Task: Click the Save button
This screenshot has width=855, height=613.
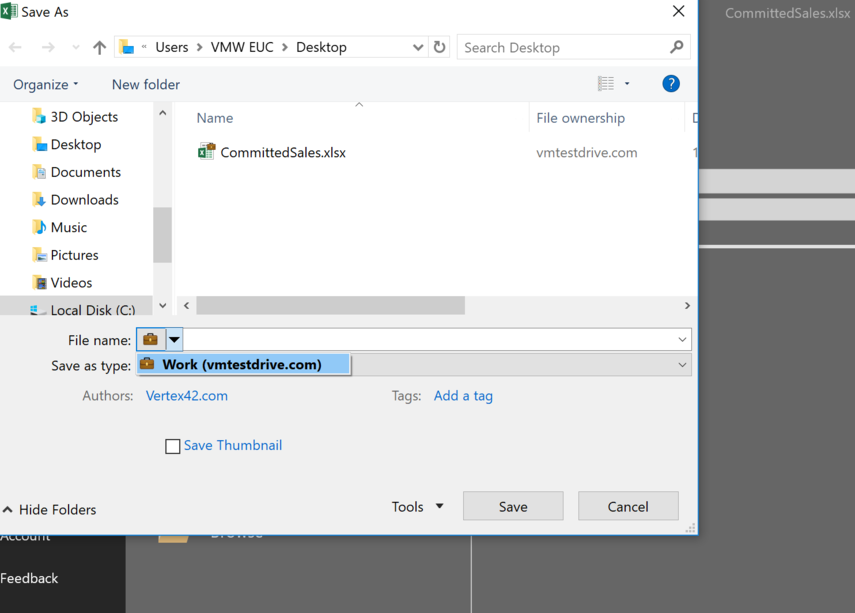Action: (x=513, y=507)
